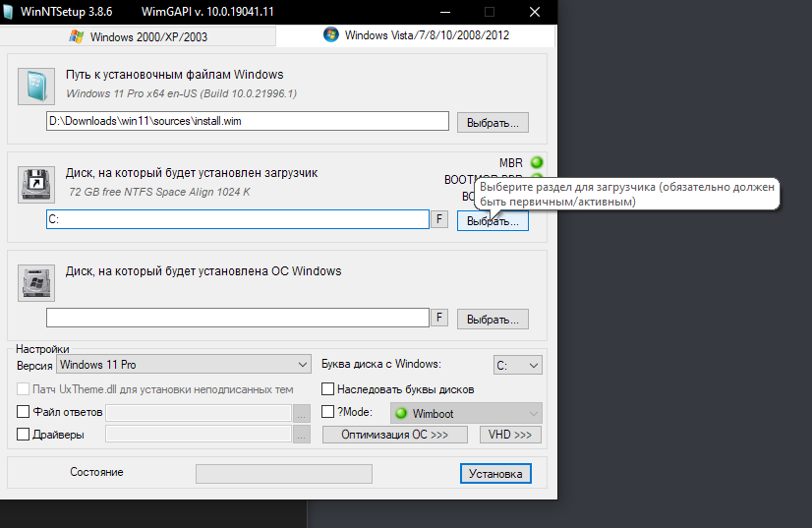Minimize the WinNTSetup window
The image size is (812, 528).
[445, 12]
